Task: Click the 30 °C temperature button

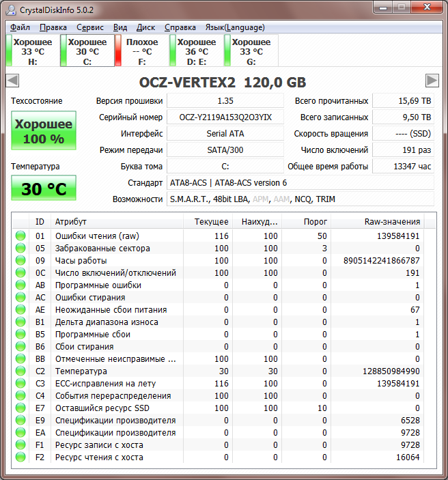Action: tap(44, 188)
